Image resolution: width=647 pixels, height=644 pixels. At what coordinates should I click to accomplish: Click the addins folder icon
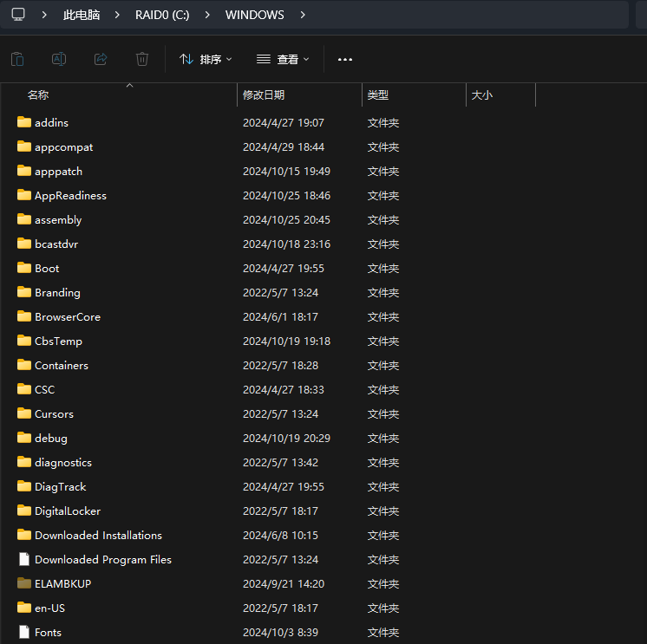pos(24,122)
